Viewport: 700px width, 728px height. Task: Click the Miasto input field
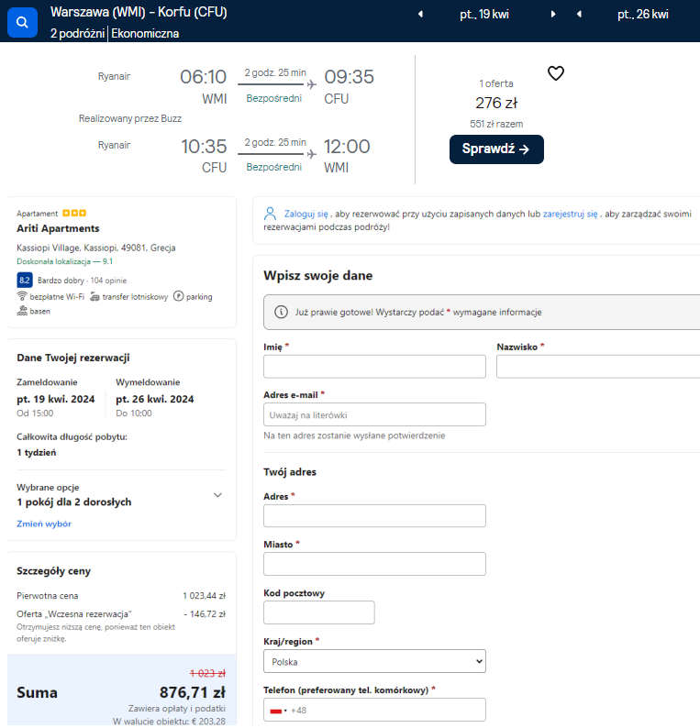click(x=374, y=564)
